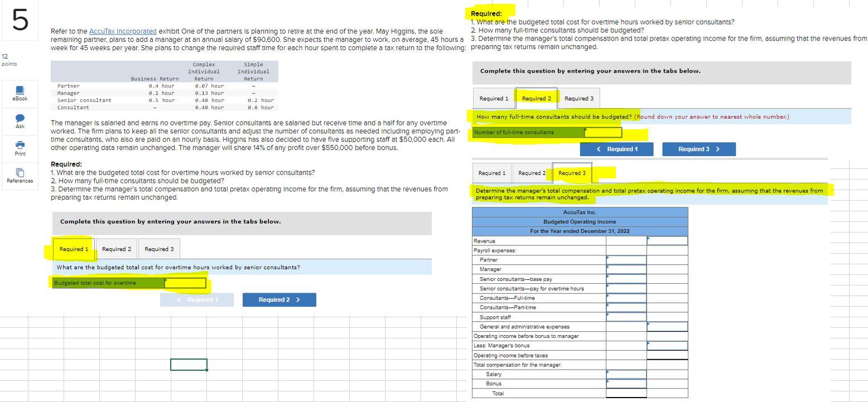Select the Required 3 tab on right panel

click(x=571, y=173)
